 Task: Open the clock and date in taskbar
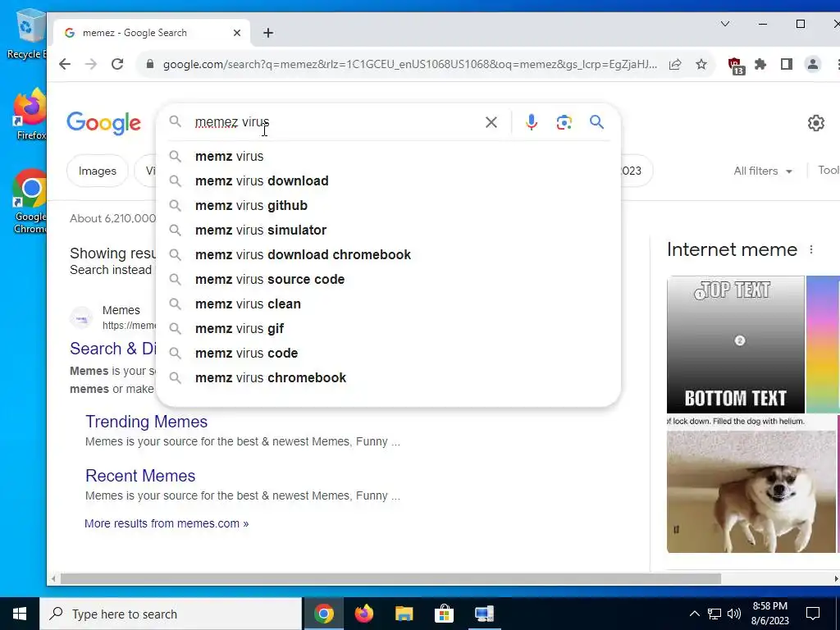point(769,614)
